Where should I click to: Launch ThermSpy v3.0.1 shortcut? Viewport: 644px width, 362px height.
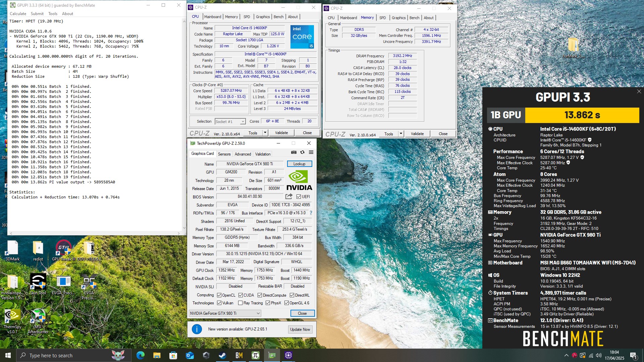click(x=12, y=321)
